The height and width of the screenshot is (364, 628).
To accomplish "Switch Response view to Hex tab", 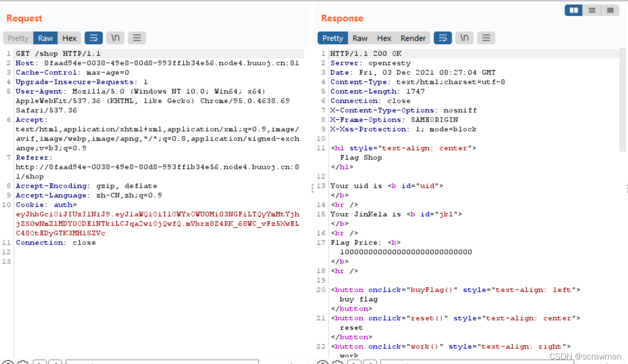I will [384, 38].
